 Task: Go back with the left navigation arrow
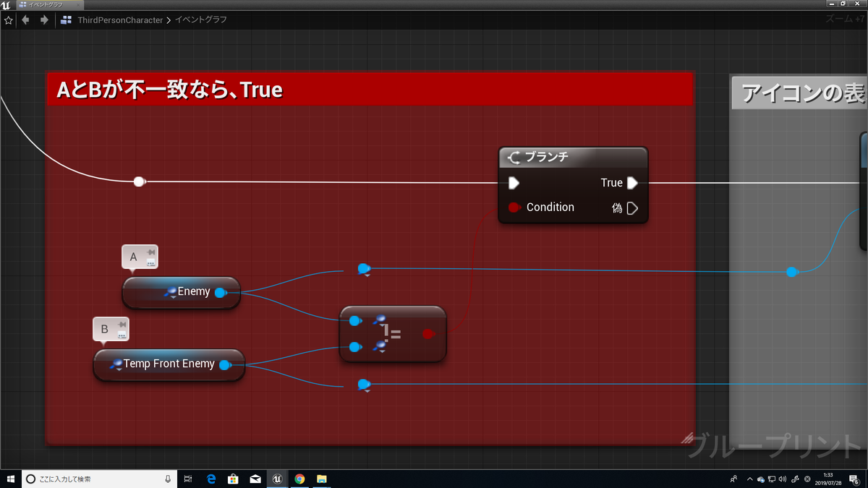[x=26, y=20]
